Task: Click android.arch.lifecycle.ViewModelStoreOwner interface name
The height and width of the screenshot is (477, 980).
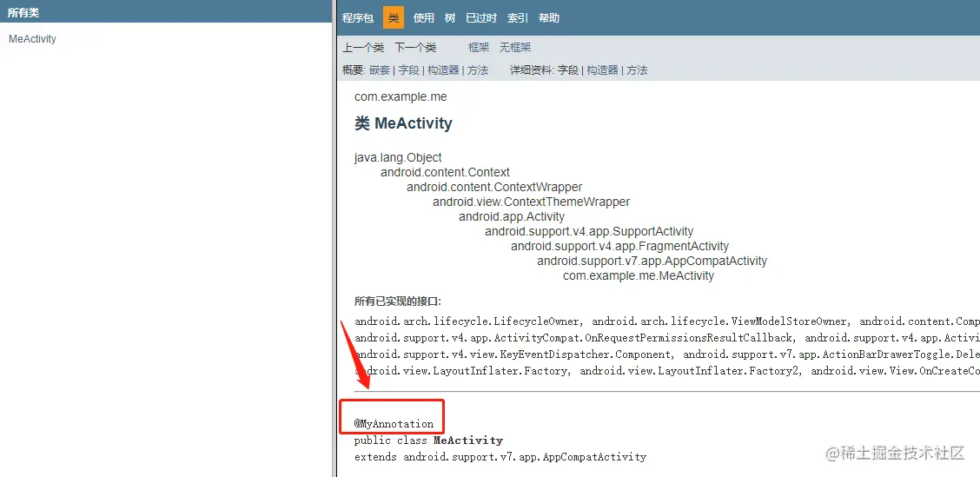Action: (719, 322)
